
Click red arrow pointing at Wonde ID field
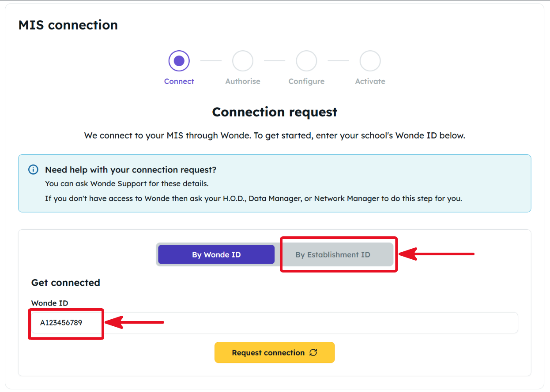[x=134, y=322]
